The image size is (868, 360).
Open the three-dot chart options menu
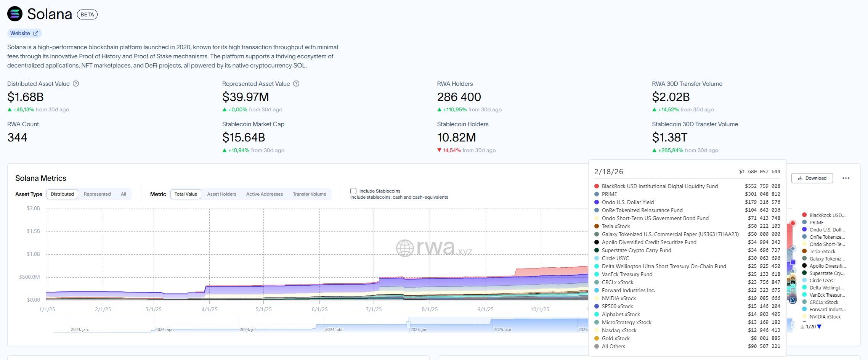(846, 178)
